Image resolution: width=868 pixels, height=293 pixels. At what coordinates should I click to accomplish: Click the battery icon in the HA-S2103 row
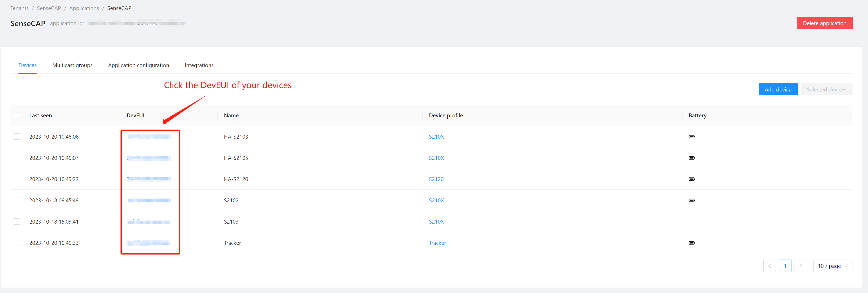[x=692, y=137]
